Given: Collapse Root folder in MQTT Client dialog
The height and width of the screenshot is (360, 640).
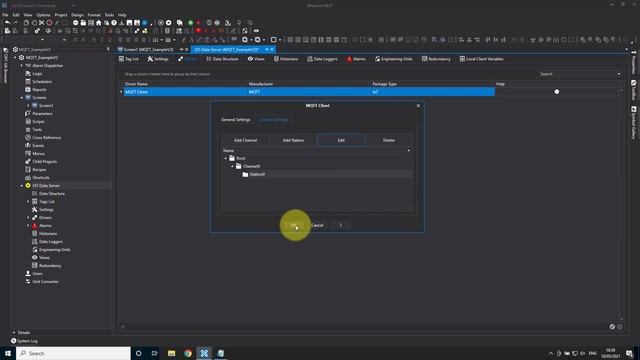Looking at the screenshot, I should (226, 158).
